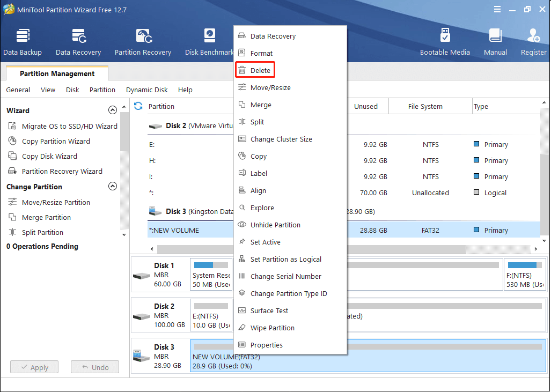Select the Partition Management tab
This screenshot has height=392, width=551.
tap(57, 73)
